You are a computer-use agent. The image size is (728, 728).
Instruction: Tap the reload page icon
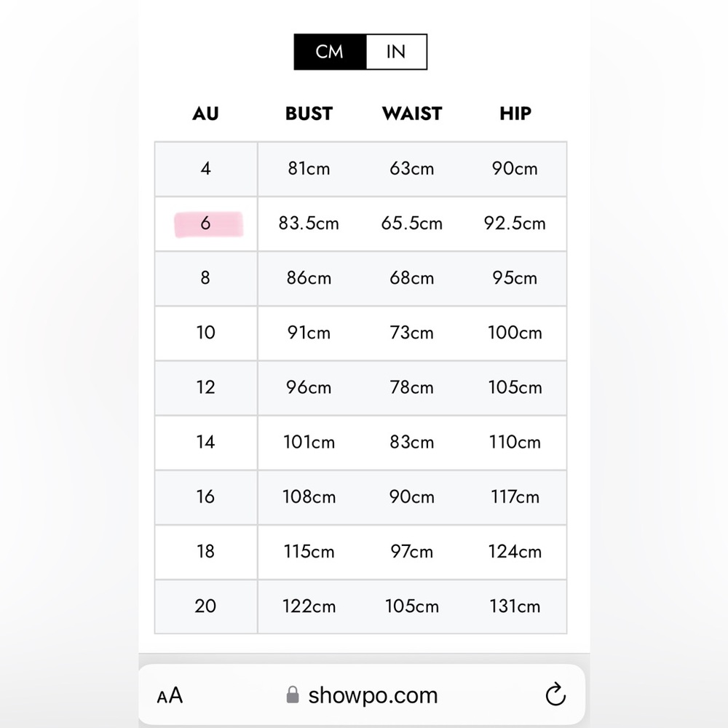click(x=555, y=695)
